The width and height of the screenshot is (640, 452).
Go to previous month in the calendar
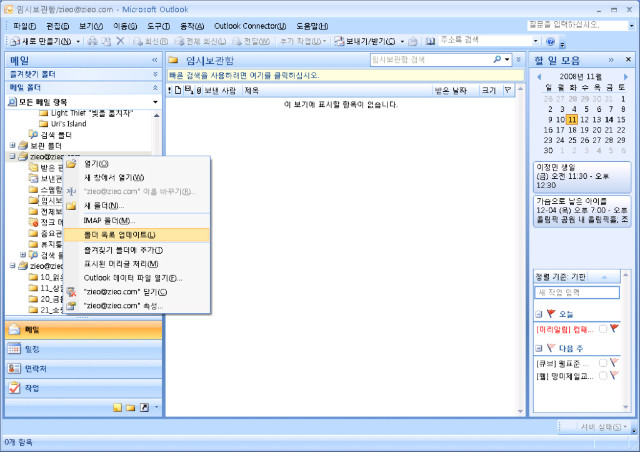539,76
